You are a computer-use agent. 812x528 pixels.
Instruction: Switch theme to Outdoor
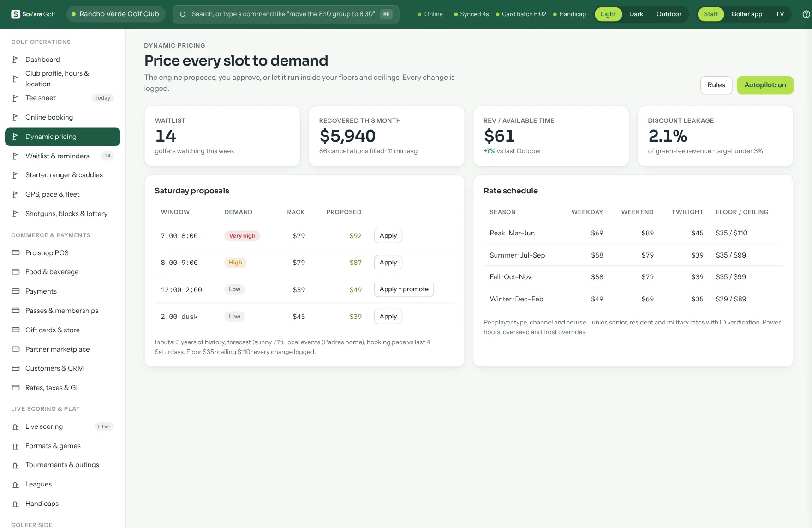click(x=669, y=14)
